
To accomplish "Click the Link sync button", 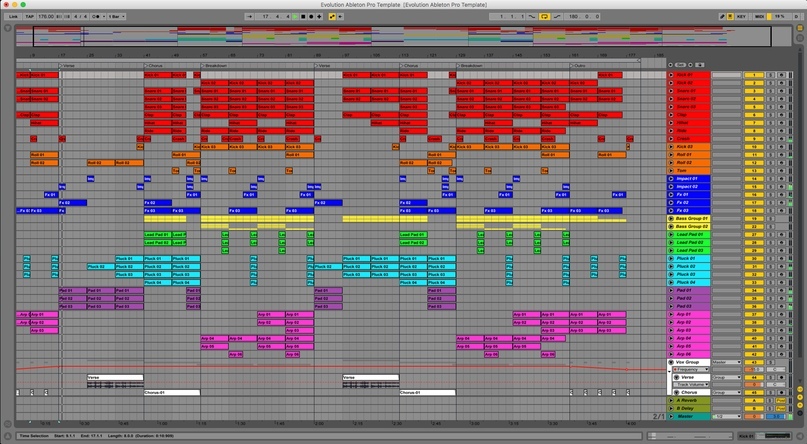I will [13, 16].
